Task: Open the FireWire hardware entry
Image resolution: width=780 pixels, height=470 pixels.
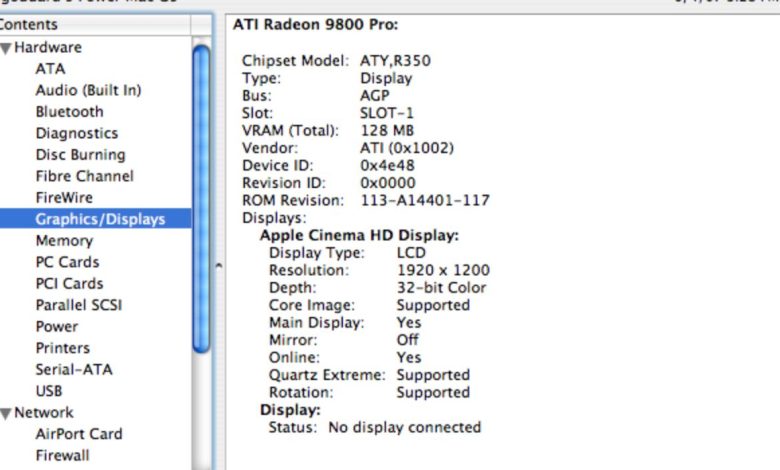Action: click(x=64, y=197)
